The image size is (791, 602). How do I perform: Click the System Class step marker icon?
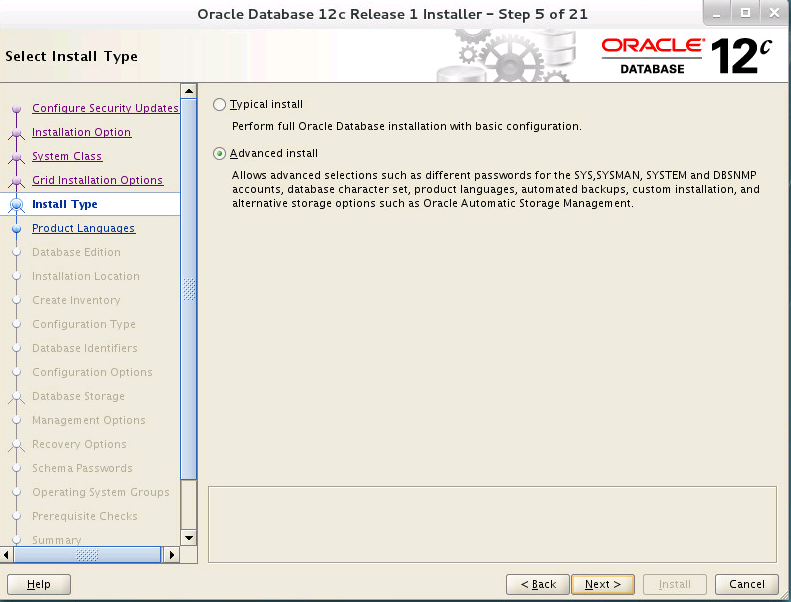pyautogui.click(x=17, y=157)
